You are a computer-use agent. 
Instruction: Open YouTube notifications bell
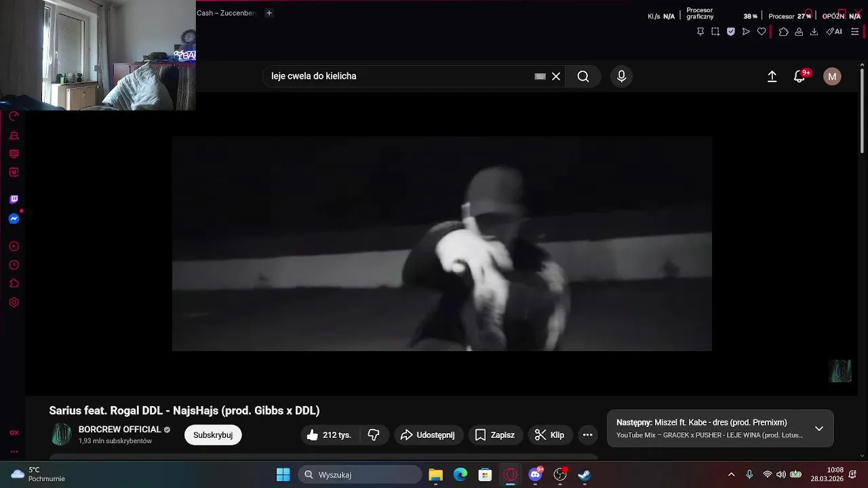pos(800,77)
